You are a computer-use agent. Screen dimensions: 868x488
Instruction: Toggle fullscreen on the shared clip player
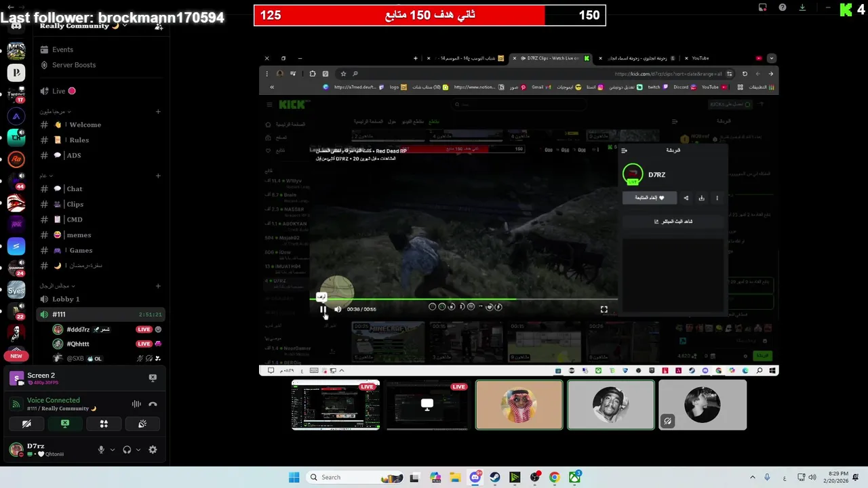click(x=604, y=309)
